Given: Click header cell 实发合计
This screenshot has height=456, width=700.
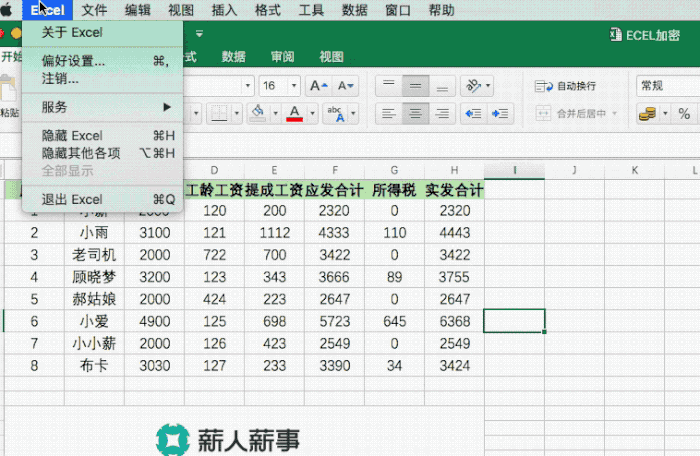Looking at the screenshot, I should [x=454, y=190].
